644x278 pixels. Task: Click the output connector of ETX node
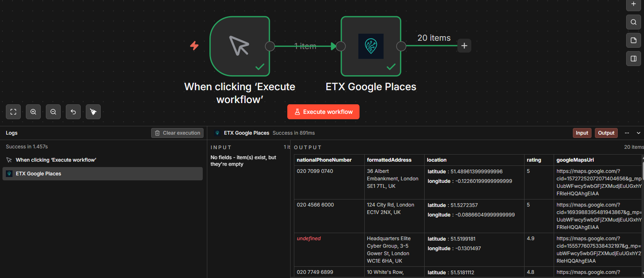pyautogui.click(x=401, y=46)
